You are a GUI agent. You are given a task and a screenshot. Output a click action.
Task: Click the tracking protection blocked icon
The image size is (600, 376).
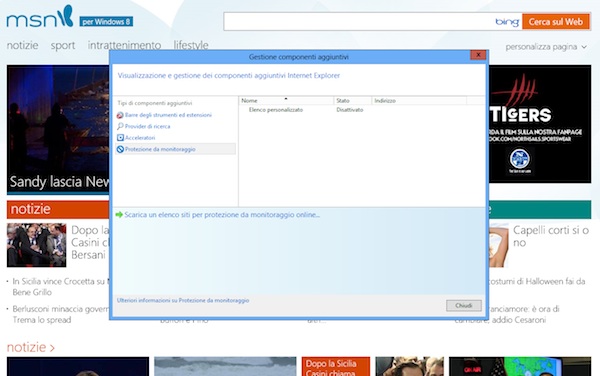pos(120,149)
